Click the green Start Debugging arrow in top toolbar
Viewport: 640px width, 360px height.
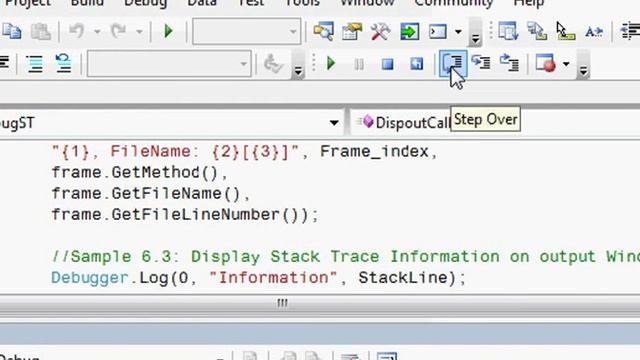tap(168, 31)
